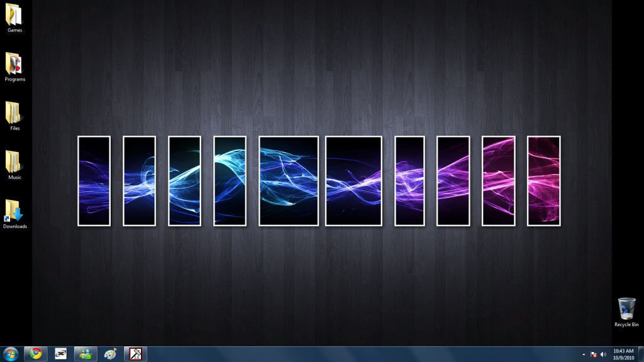Click the 'Programs' label text
The width and height of the screenshot is (644, 362).
coord(15,79)
